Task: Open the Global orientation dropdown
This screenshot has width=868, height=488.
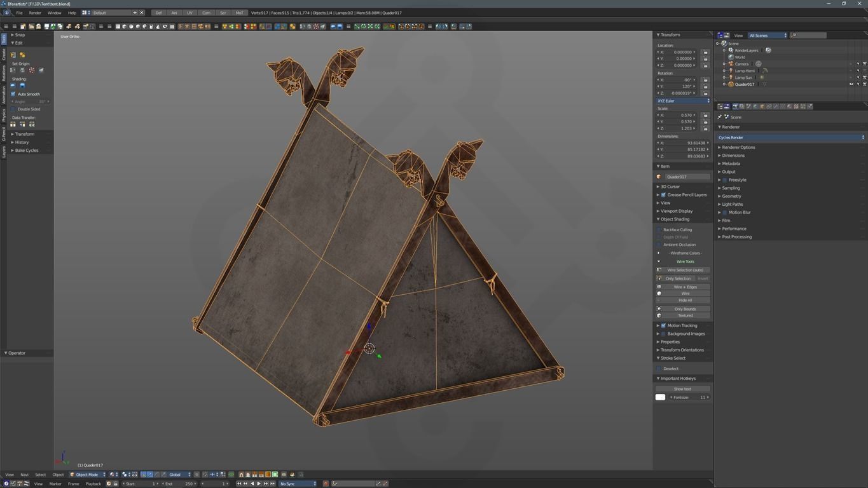Action: pyautogui.click(x=180, y=475)
